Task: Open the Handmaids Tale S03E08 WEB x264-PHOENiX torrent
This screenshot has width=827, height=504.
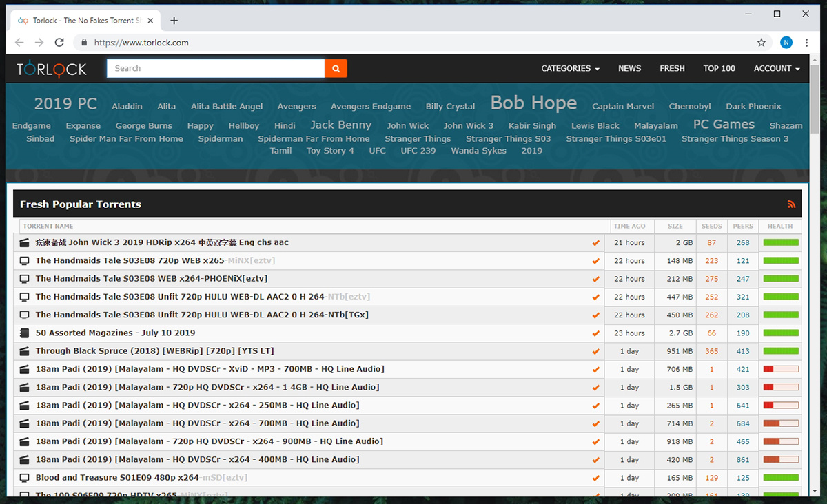Action: 152,279
